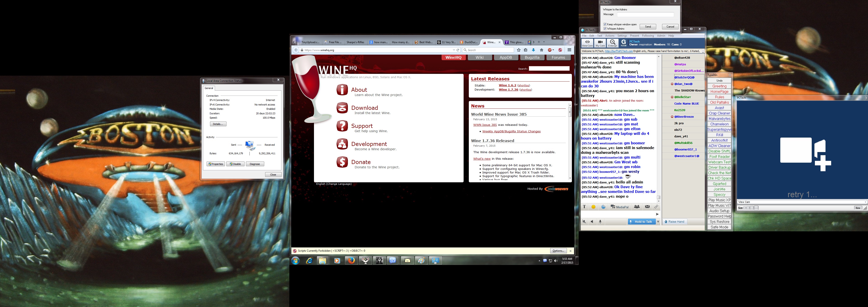Open the text formatting T icon
868x307 pixels.
[x=584, y=207]
